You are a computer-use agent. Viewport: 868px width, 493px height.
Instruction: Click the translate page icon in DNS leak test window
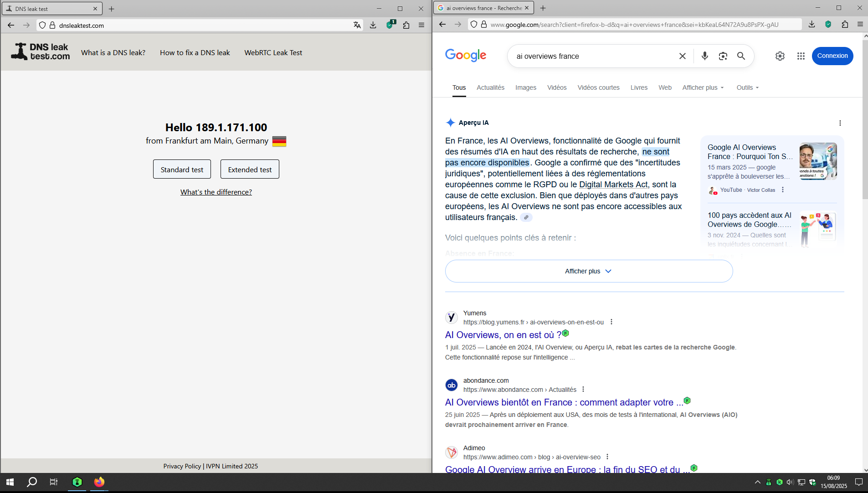click(x=357, y=25)
